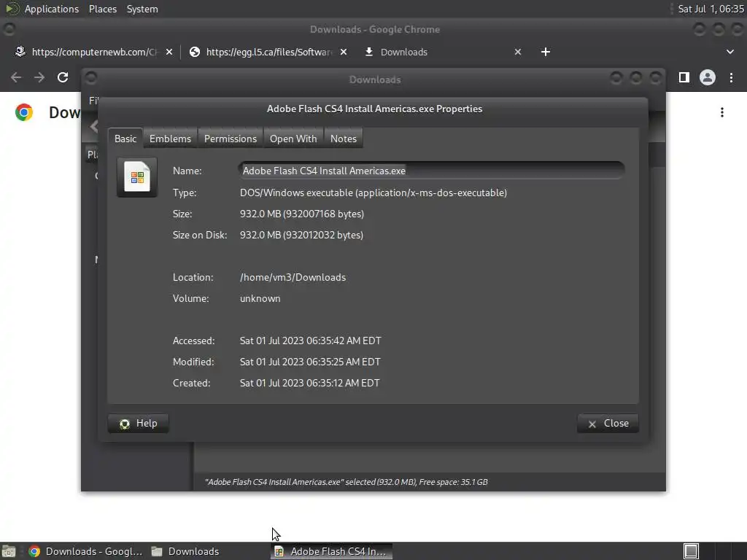Viewport: 747px width, 560px height.
Task: Go back in Chrome
Action: (x=16, y=77)
